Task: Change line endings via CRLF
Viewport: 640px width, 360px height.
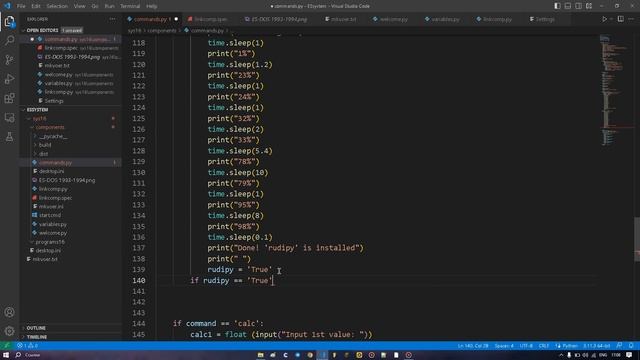Action: click(x=544, y=346)
